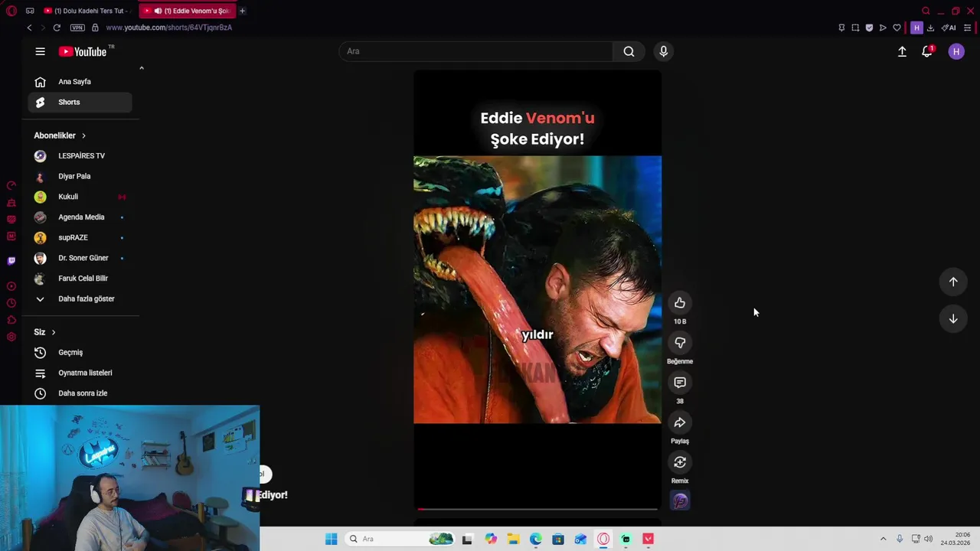Open the Kukuli channel
This screenshot has height=551, width=980.
(80, 197)
